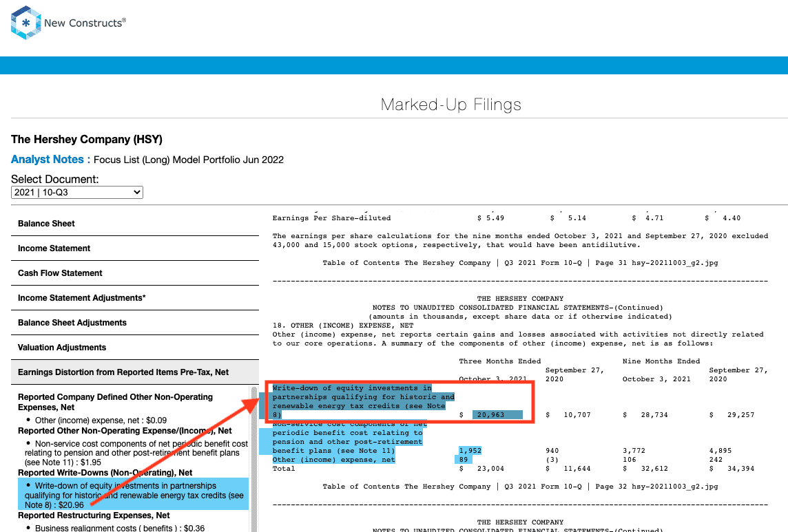
Task: Select the highlighted Write-down $20.96 item
Action: 134,496
